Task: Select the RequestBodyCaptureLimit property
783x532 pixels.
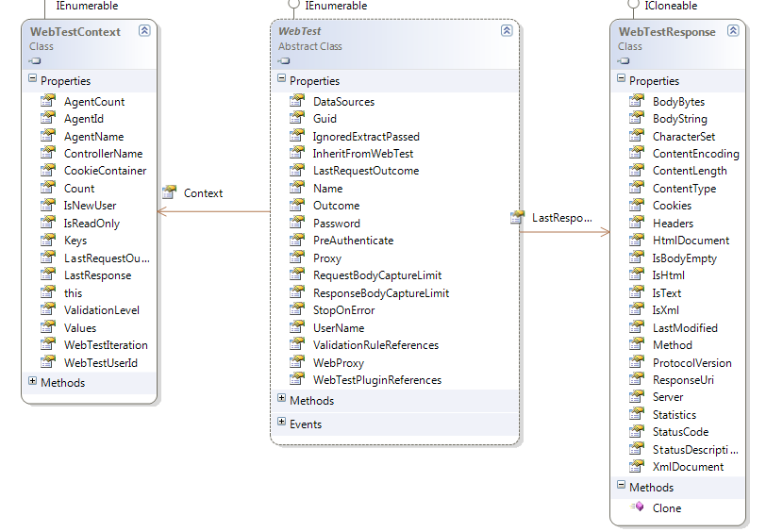Action: (377, 275)
